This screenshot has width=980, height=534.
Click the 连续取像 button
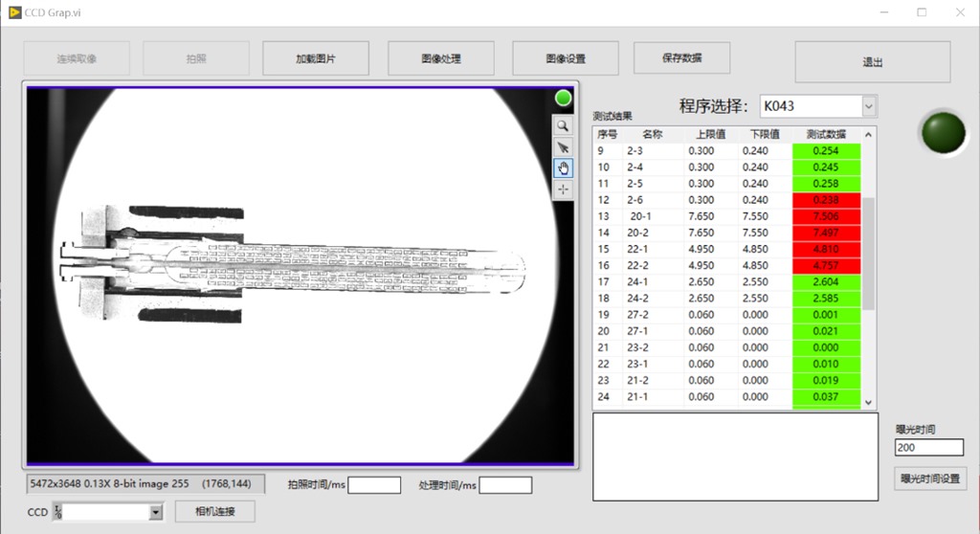click(x=77, y=58)
